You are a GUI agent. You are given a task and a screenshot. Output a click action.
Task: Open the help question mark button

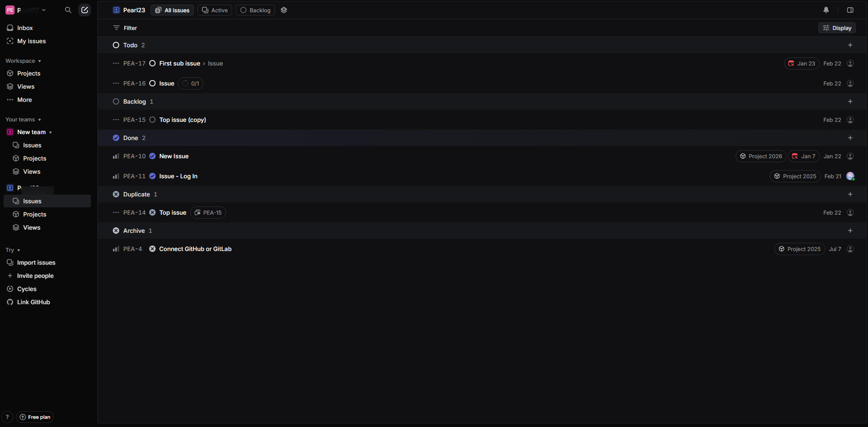click(x=7, y=417)
